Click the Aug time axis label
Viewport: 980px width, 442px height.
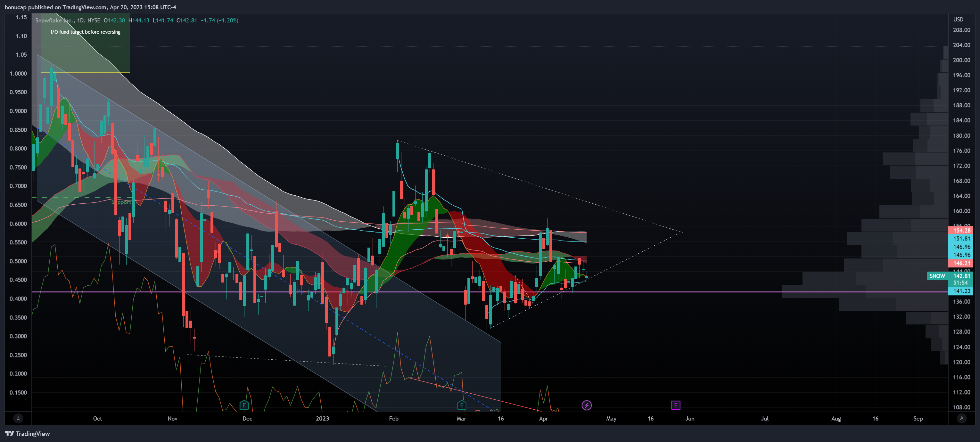click(x=836, y=418)
